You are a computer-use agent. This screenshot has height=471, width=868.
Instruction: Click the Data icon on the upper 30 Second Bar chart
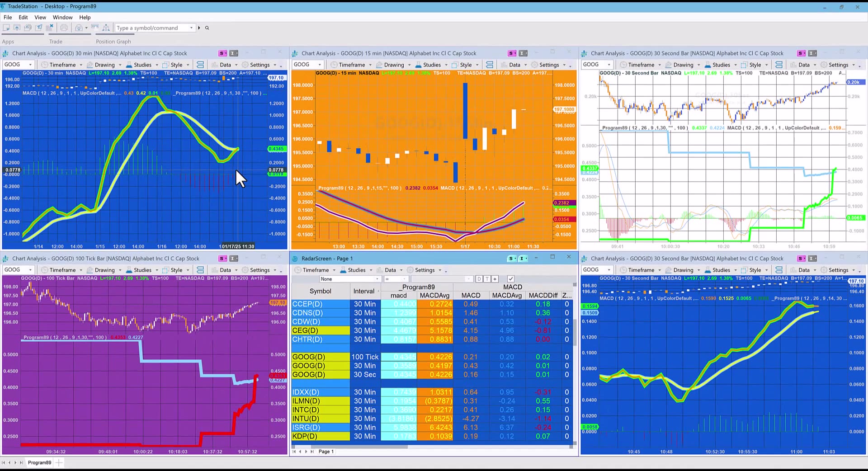(x=794, y=64)
